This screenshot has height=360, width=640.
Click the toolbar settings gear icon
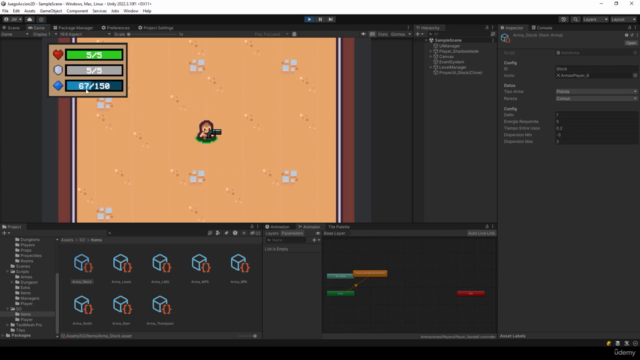(41, 19)
